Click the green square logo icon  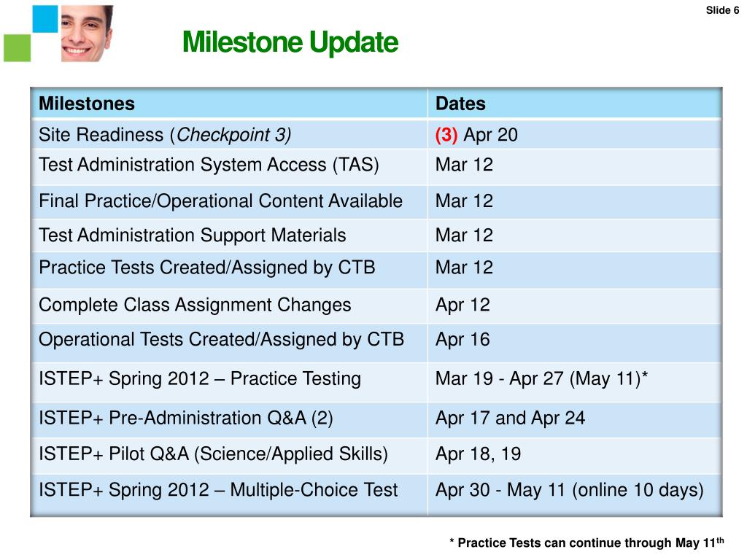(x=18, y=48)
